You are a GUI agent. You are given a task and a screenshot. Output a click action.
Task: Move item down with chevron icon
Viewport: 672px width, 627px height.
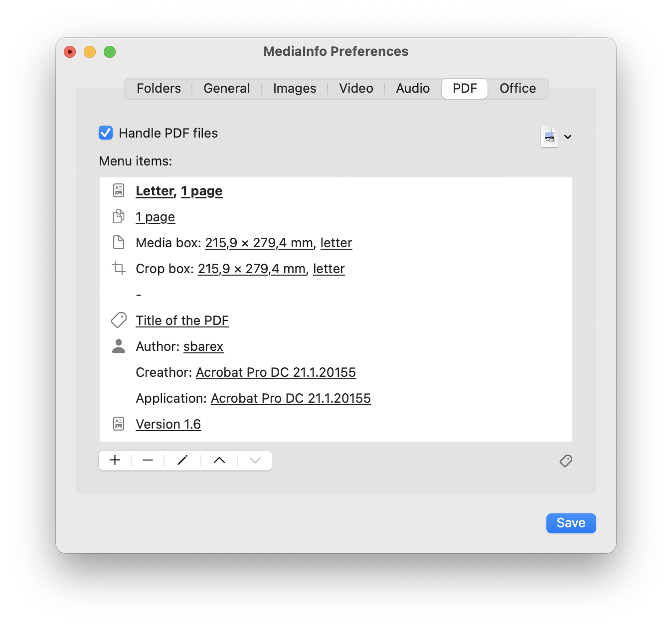255,460
